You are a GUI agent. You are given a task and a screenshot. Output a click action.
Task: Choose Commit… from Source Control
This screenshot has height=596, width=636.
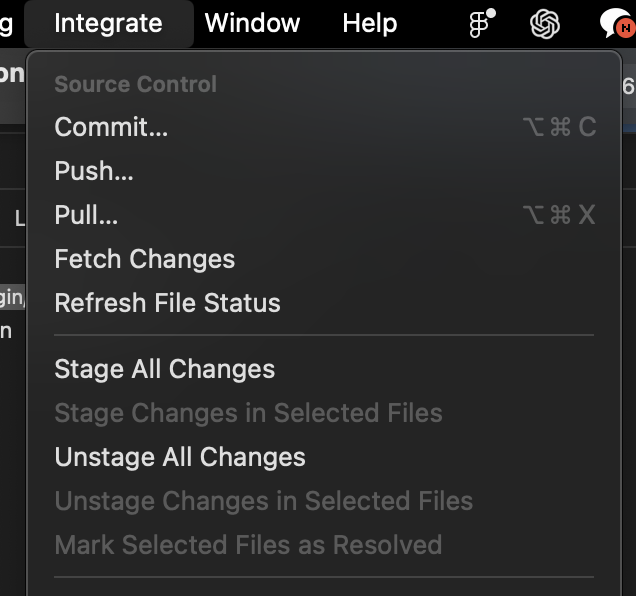coord(111,127)
